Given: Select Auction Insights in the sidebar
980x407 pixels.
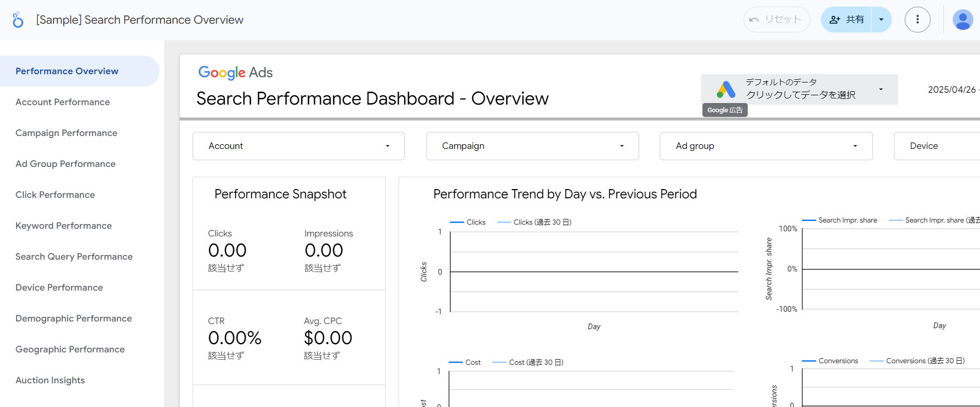Looking at the screenshot, I should tap(50, 380).
